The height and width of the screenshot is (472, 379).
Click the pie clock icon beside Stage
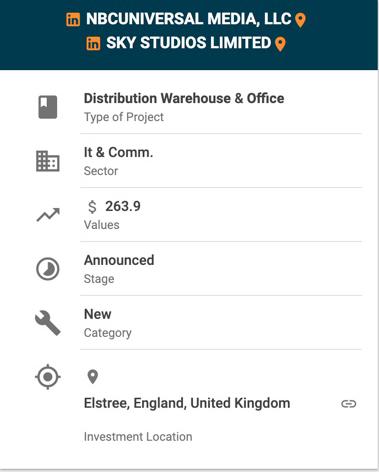tap(48, 269)
